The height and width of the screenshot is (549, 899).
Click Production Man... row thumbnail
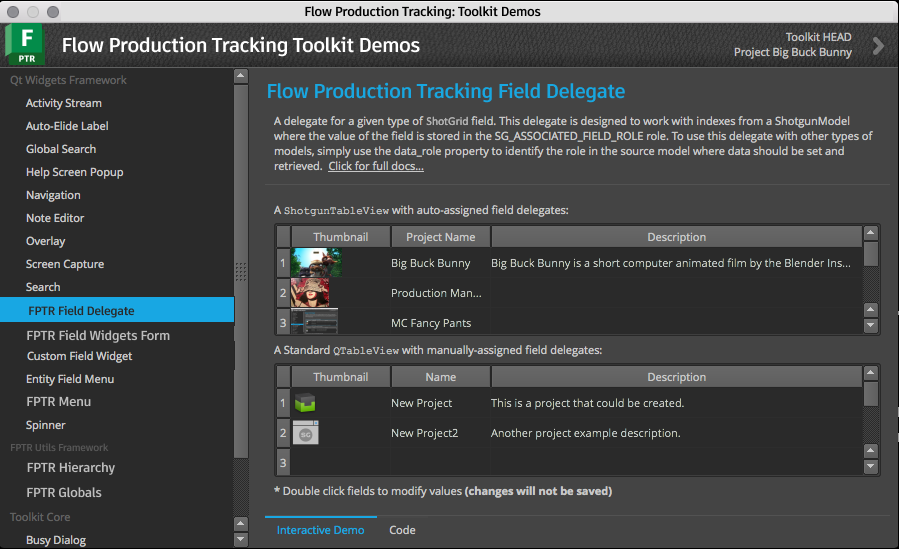(x=310, y=293)
